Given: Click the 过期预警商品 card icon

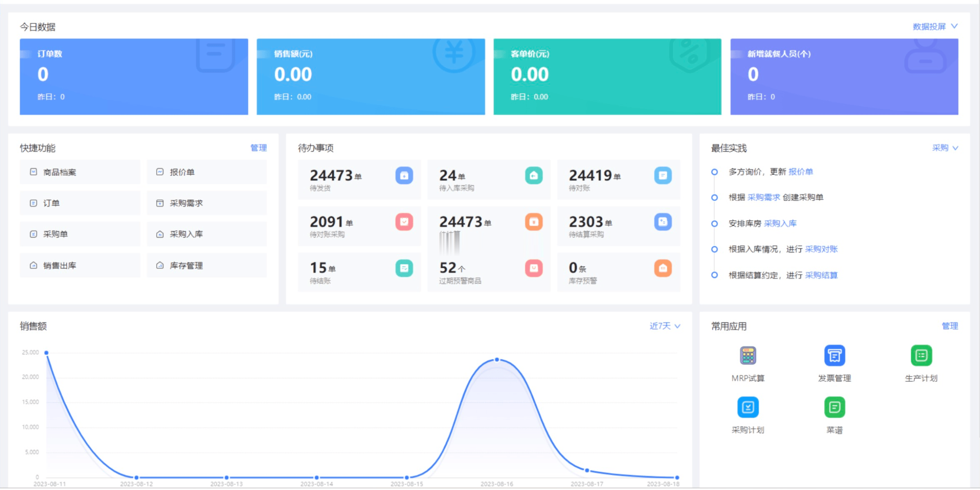Looking at the screenshot, I should coord(534,268).
